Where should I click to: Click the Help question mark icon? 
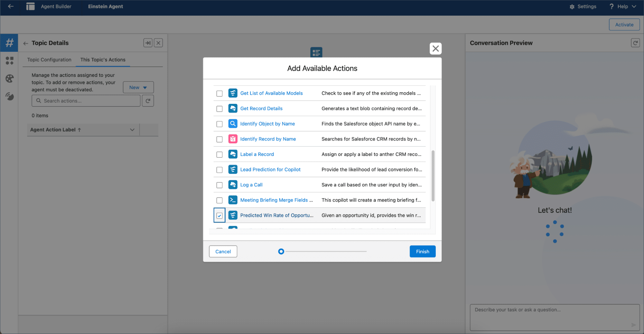(611, 6)
